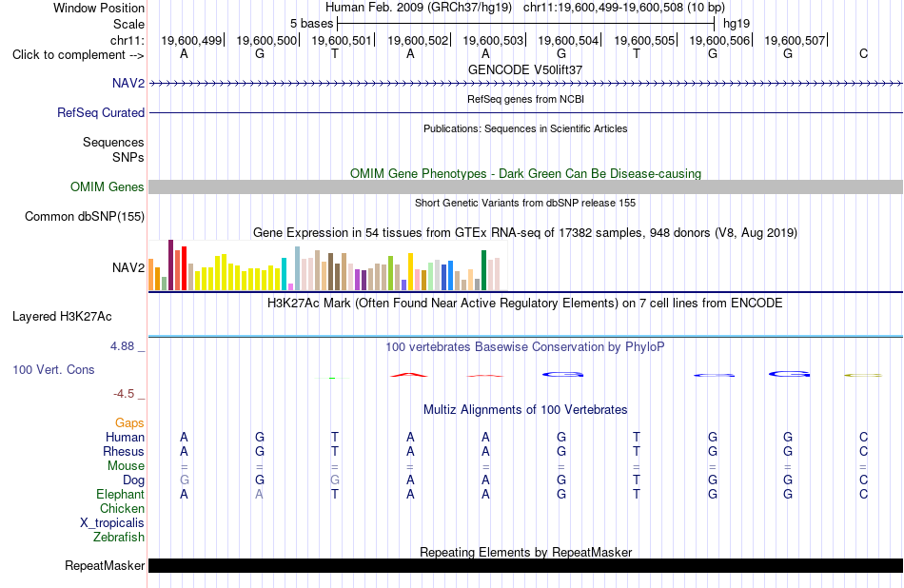Click the Layered H3K27Ac track label
Viewport: 904px width, 588px height.
click(62, 317)
